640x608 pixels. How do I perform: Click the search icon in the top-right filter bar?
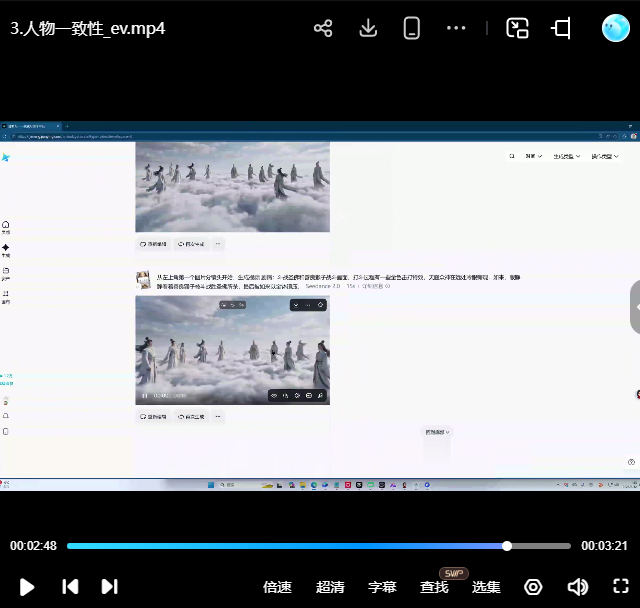511,156
